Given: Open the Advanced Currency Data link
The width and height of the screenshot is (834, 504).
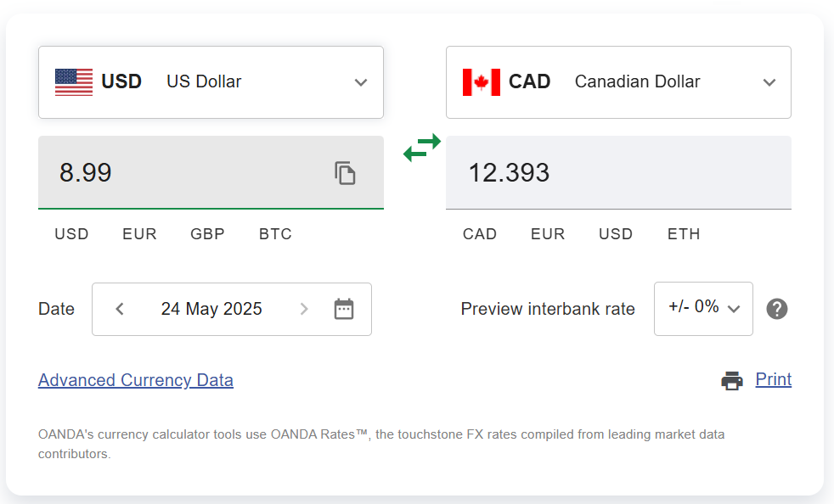Looking at the screenshot, I should click(x=136, y=380).
